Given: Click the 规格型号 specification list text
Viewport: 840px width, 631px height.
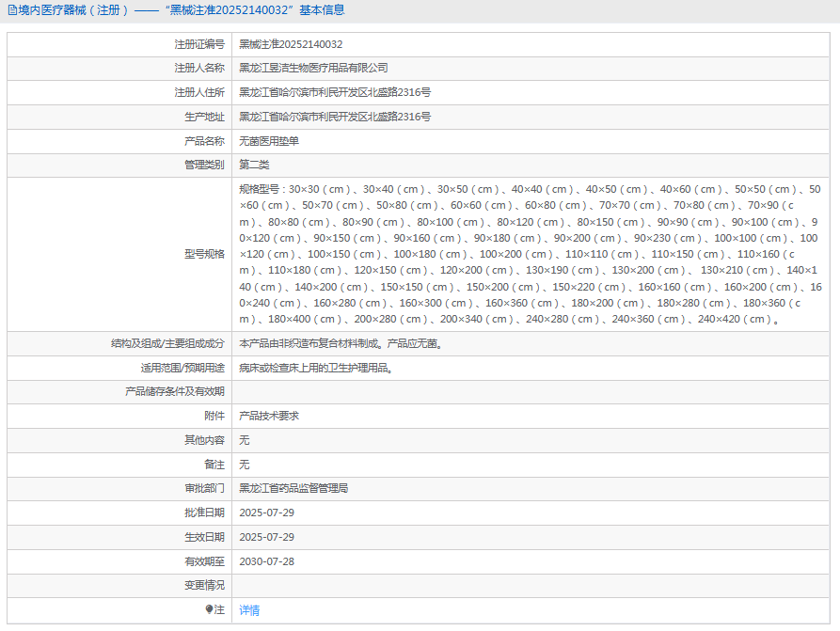Looking at the screenshot, I should coord(530,254).
